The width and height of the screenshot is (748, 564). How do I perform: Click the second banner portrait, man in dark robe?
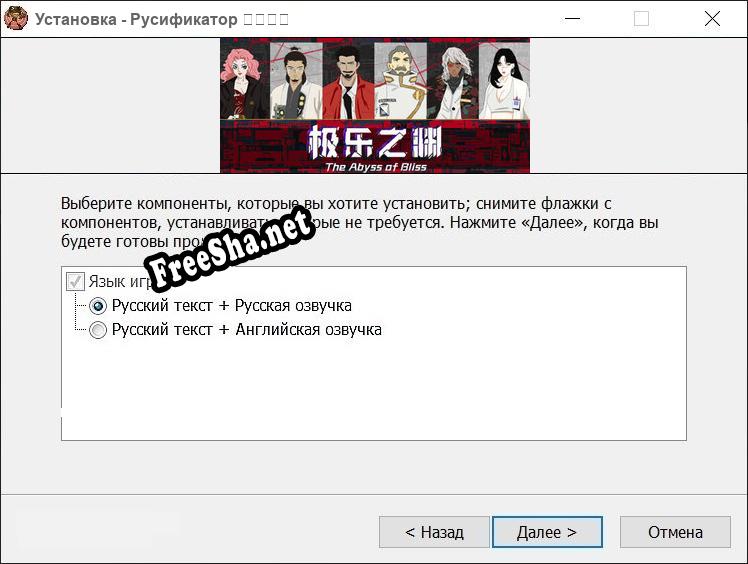tap(295, 82)
